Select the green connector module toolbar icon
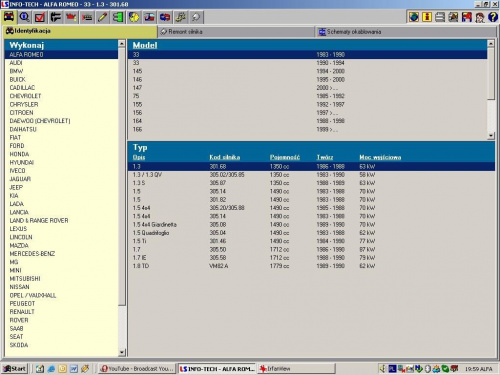 118,17
